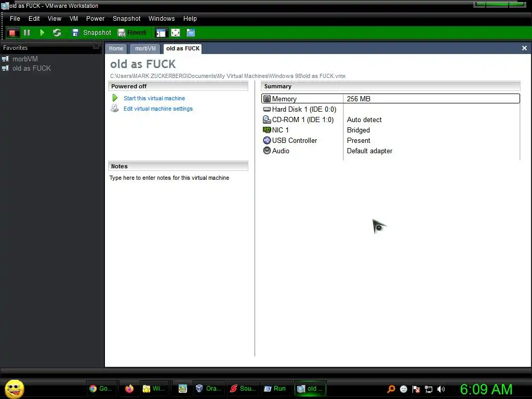
Task: Click the Suspend pause toolbar icon
Action: tap(27, 33)
